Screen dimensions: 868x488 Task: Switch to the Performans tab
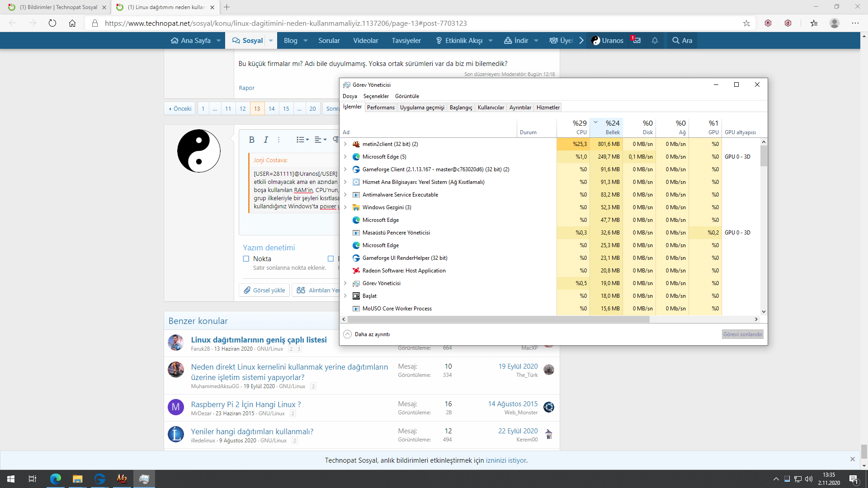click(x=381, y=108)
